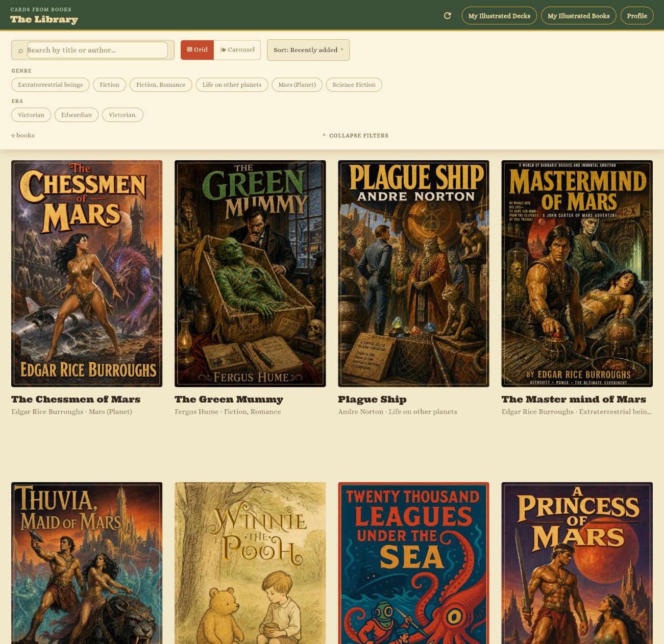Screen dimensions: 664x644
Task: Go to the Profile page
Action: [637, 16]
